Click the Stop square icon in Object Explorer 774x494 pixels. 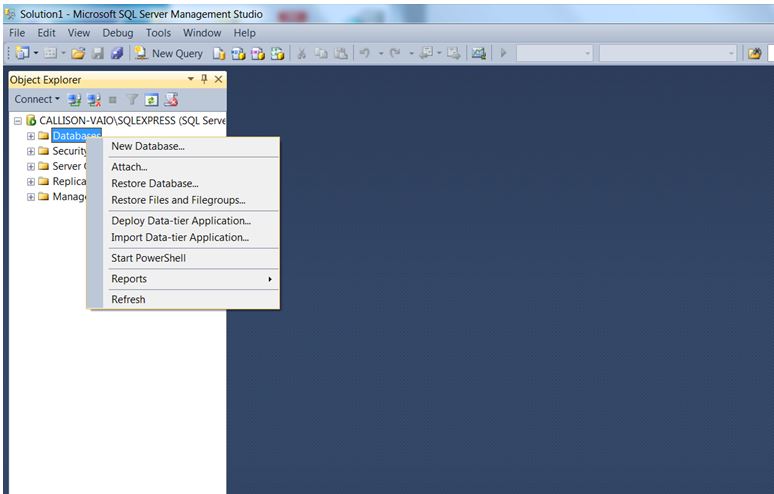pos(113,100)
